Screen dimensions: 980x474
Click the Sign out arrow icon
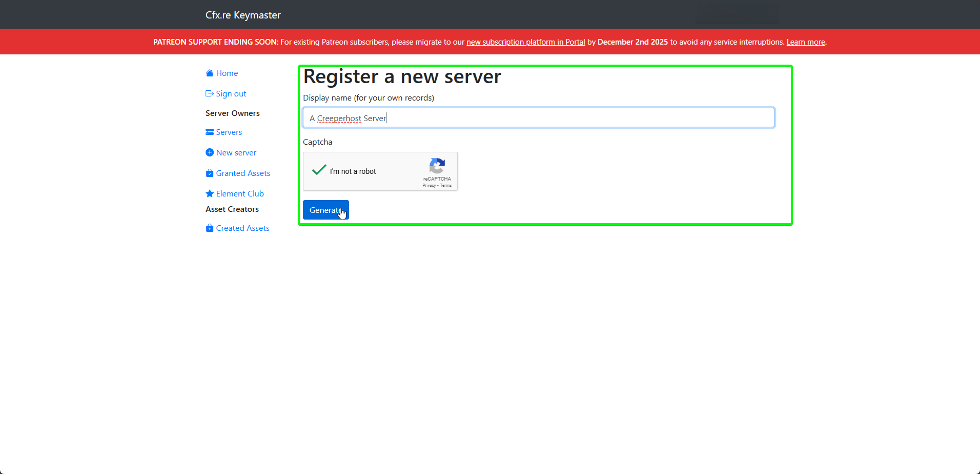pos(210,93)
